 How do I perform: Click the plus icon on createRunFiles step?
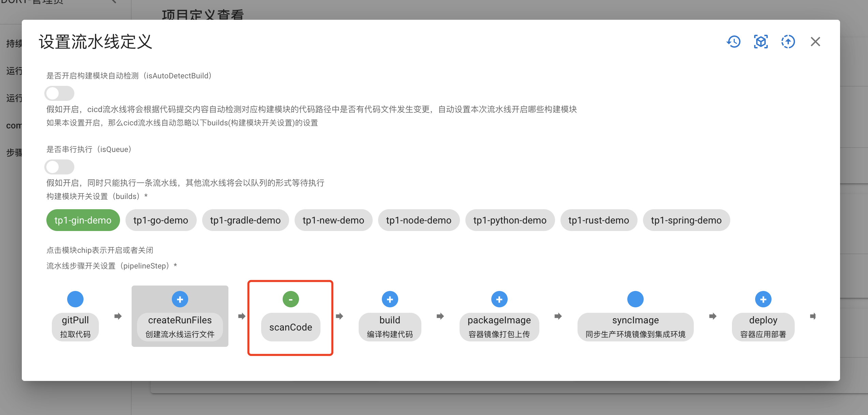180,299
